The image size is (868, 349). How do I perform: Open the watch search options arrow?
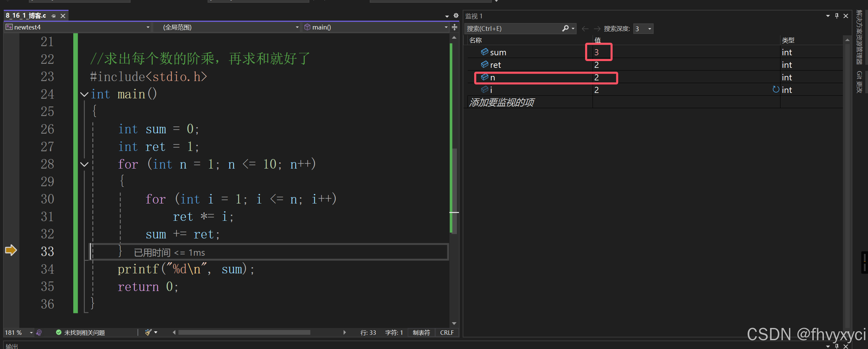click(573, 28)
